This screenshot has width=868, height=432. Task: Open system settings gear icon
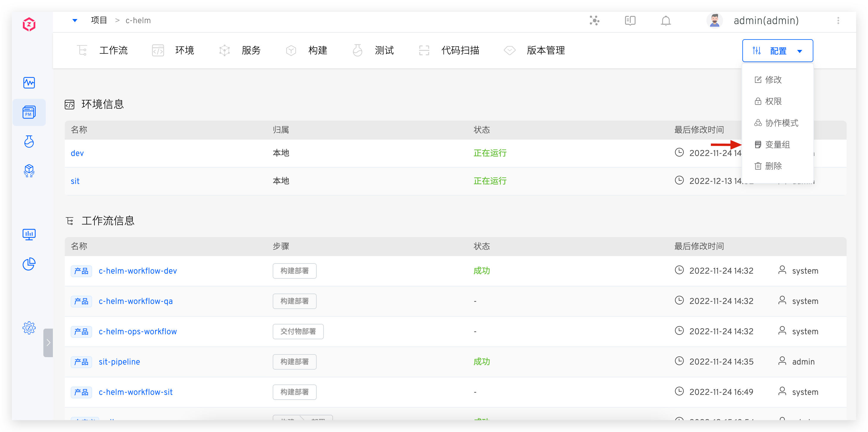[29, 327]
